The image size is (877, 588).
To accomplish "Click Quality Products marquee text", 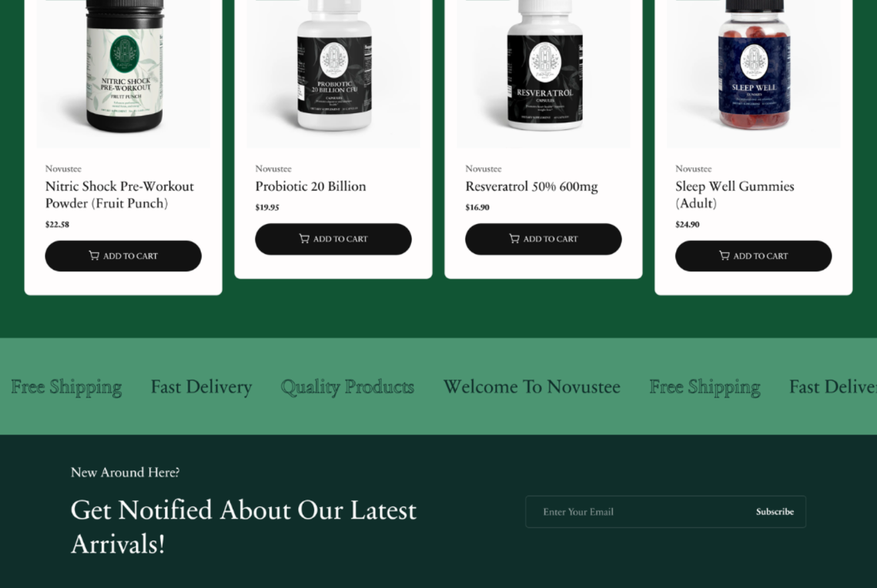I will tap(347, 387).
